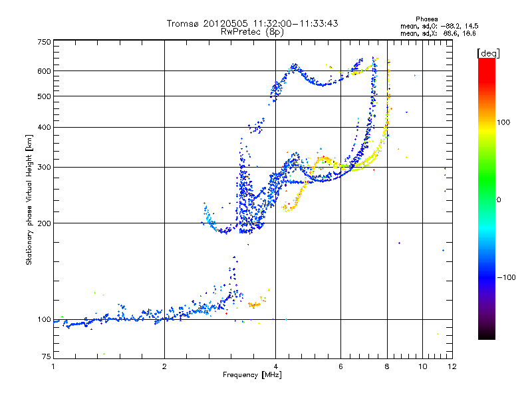The width and height of the screenshot is (532, 399).
Task: Click the 'Phases' header text
Action: 426,19
